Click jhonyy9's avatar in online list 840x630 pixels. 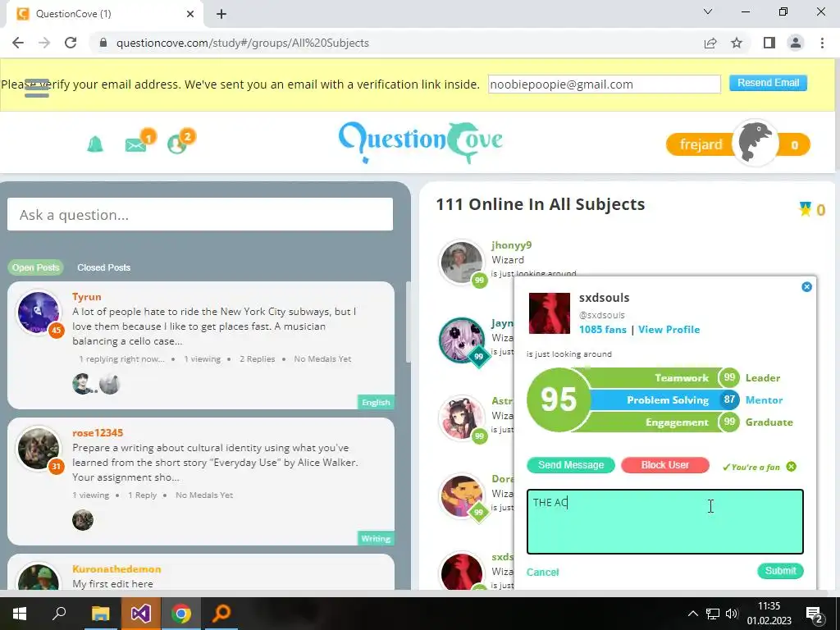(461, 262)
